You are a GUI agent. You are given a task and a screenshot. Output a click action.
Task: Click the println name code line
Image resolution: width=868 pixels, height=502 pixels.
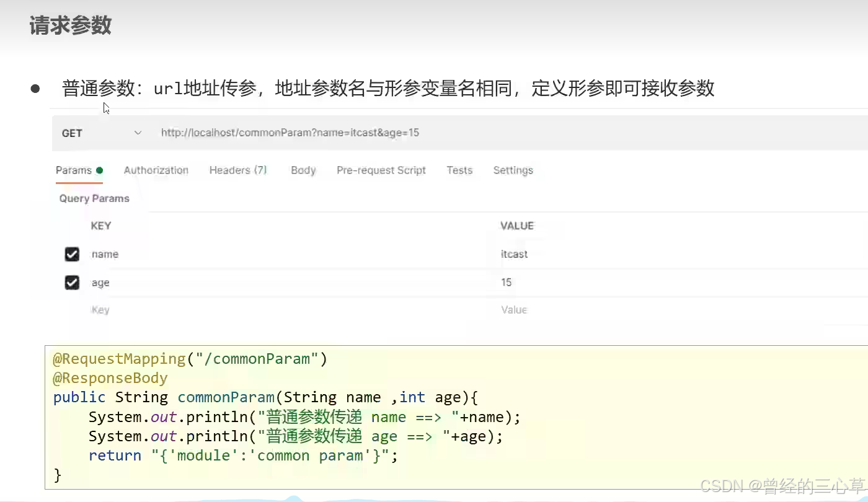[304, 417]
